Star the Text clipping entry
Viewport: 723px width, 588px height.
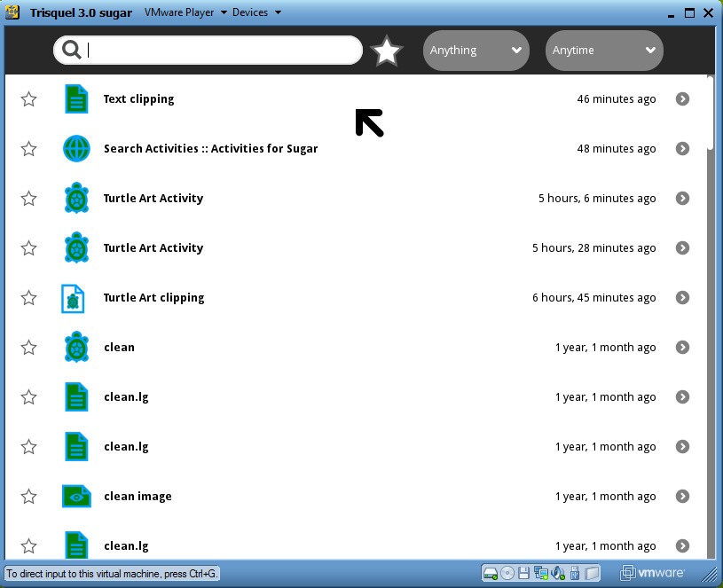coord(29,99)
